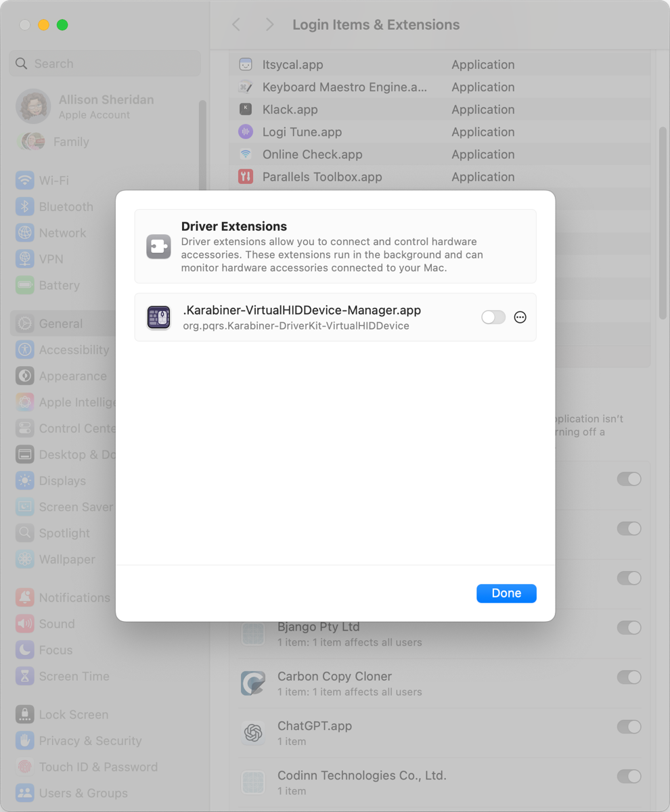
Task: Click the Bluetooth sidebar icon
Action: pos(26,206)
